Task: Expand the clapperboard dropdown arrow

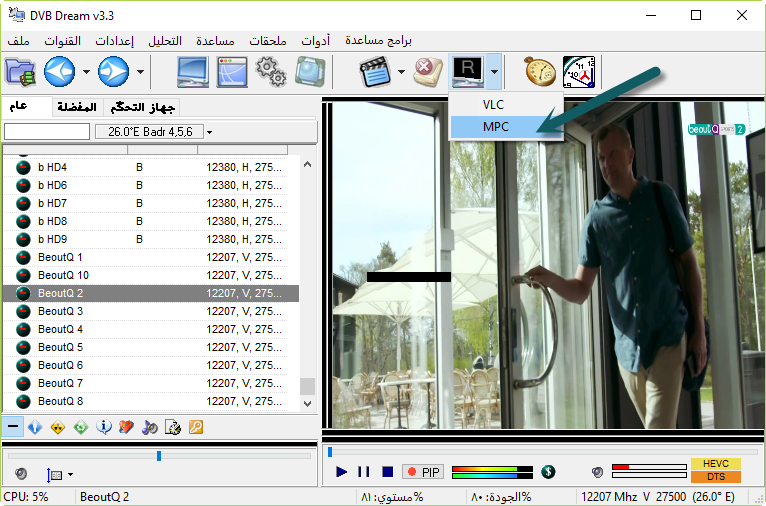Action: pos(401,72)
